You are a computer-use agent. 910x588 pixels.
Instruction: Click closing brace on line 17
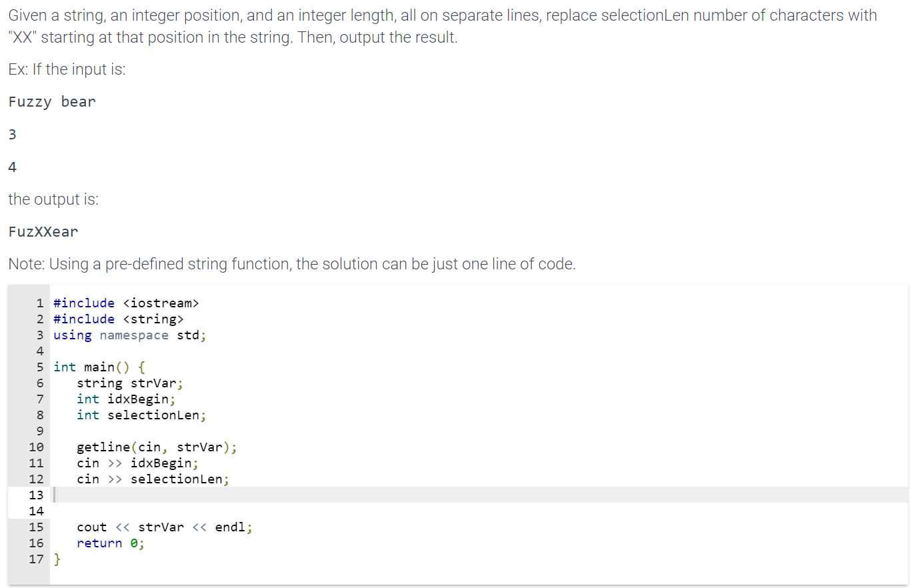click(57, 559)
